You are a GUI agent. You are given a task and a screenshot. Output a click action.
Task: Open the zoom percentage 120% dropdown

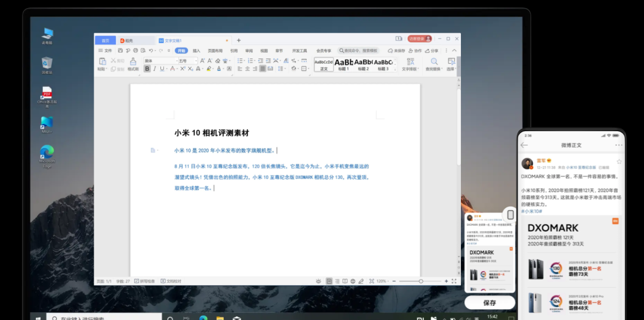(x=382, y=281)
